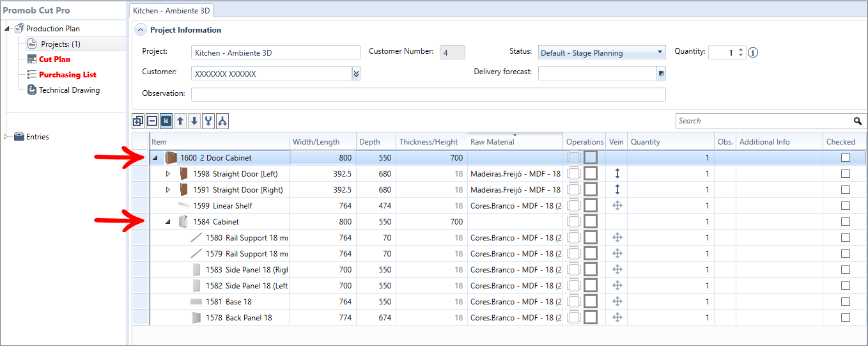
Task: Open the Delivery forecast calendar picker
Action: (x=661, y=73)
